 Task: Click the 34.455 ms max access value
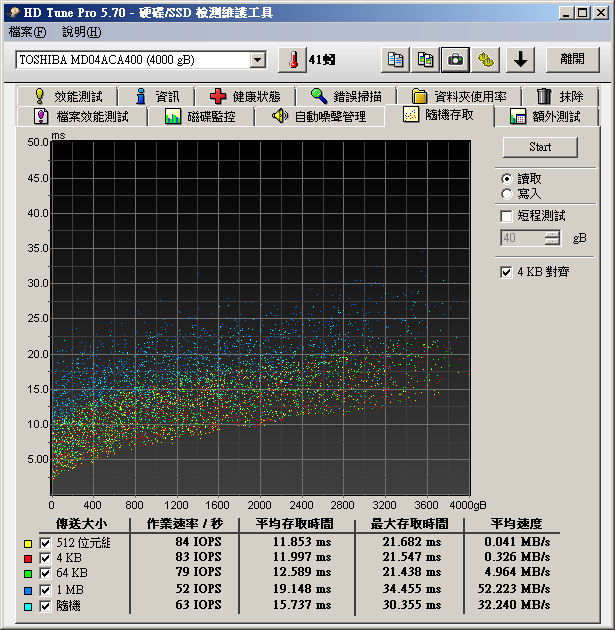tap(412, 589)
